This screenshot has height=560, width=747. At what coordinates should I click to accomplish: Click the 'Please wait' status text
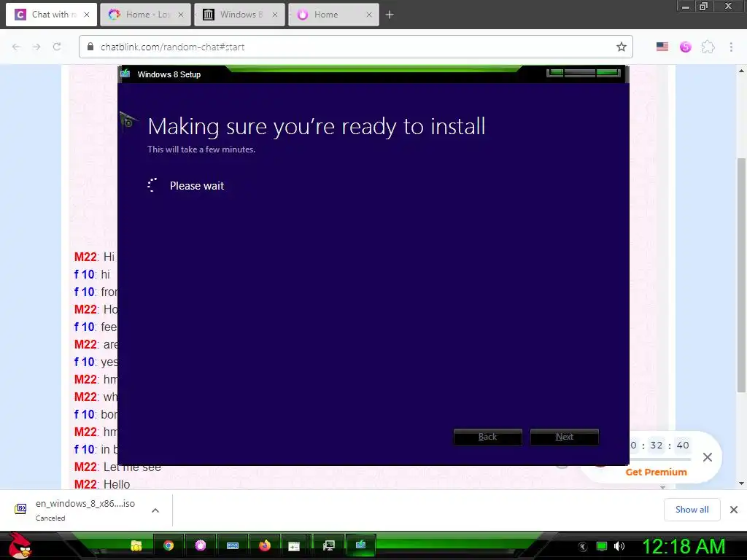(x=197, y=186)
